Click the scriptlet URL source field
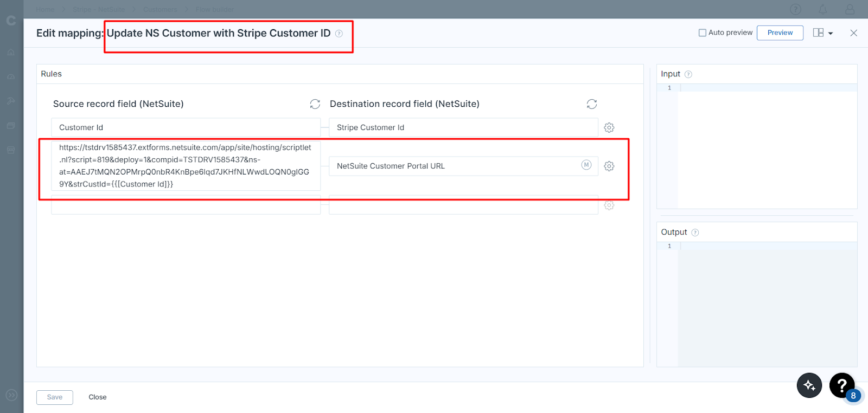 coord(186,166)
